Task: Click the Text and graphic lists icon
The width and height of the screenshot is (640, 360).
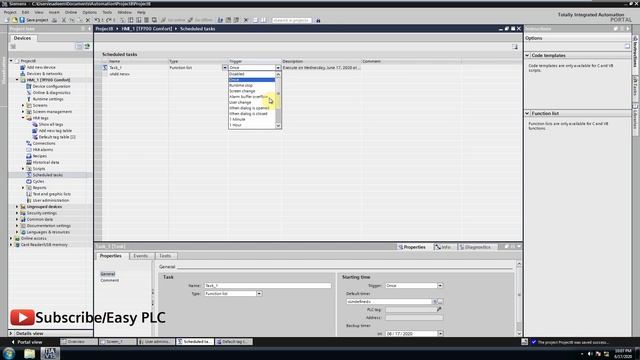Action: [29, 194]
